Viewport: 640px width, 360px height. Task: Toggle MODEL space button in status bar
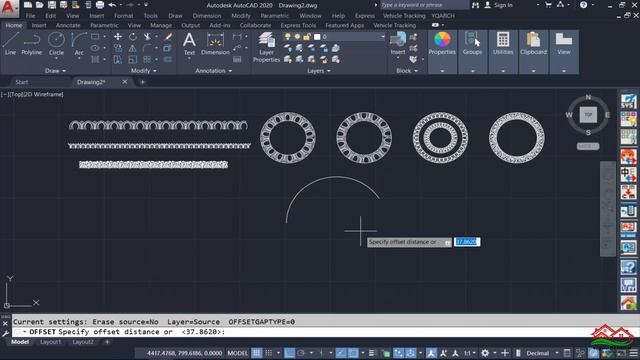click(238, 353)
